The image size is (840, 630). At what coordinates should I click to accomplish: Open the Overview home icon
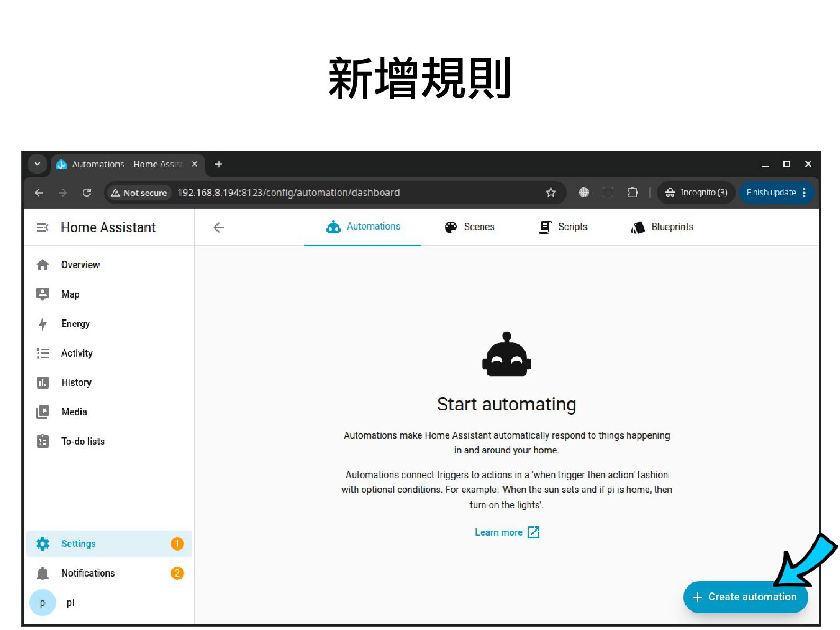(43, 265)
